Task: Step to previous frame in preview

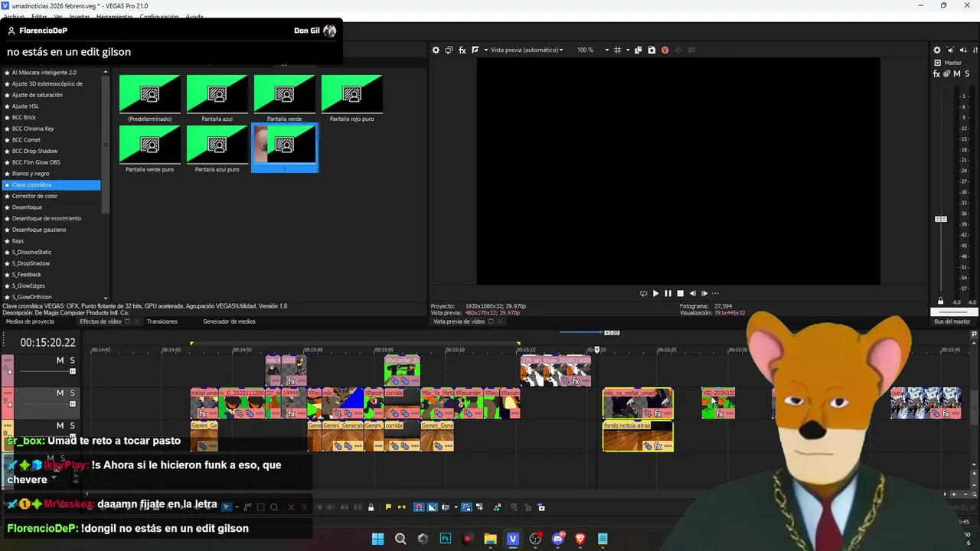Action: [x=692, y=293]
